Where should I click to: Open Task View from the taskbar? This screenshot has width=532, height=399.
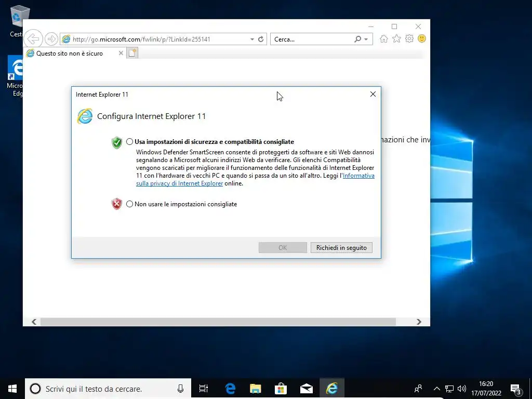pyautogui.click(x=204, y=389)
